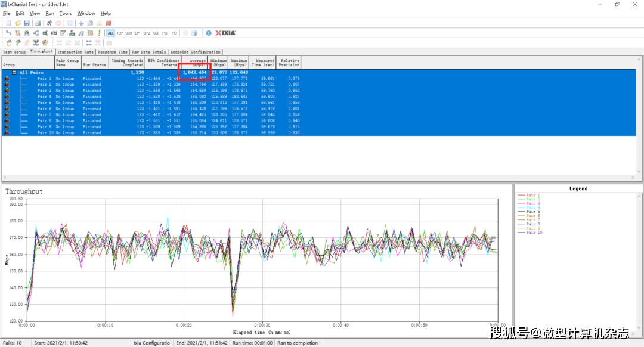The height and width of the screenshot is (347, 644).
Task: Switch to the Endpoint Configuration tab
Action: click(x=195, y=52)
